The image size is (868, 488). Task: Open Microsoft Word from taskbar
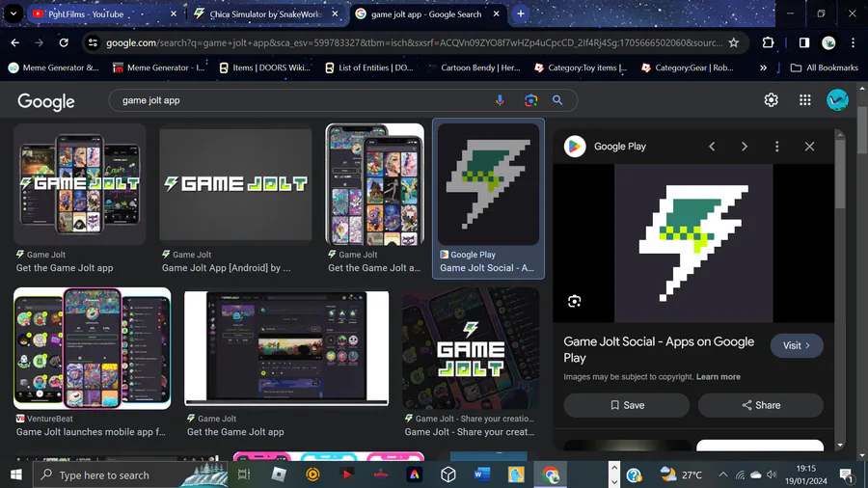point(481,474)
